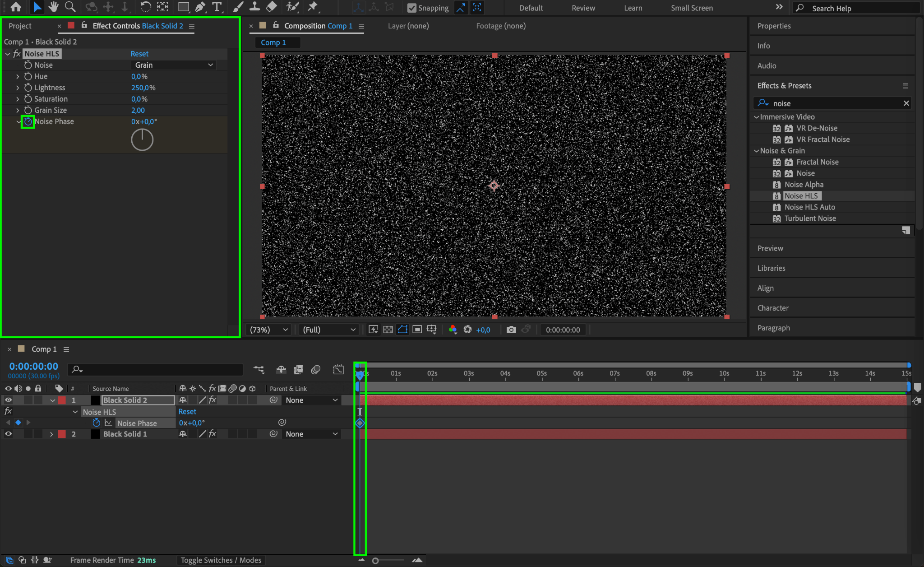Select the Type tool
This screenshot has width=924, height=567.
coord(217,7)
